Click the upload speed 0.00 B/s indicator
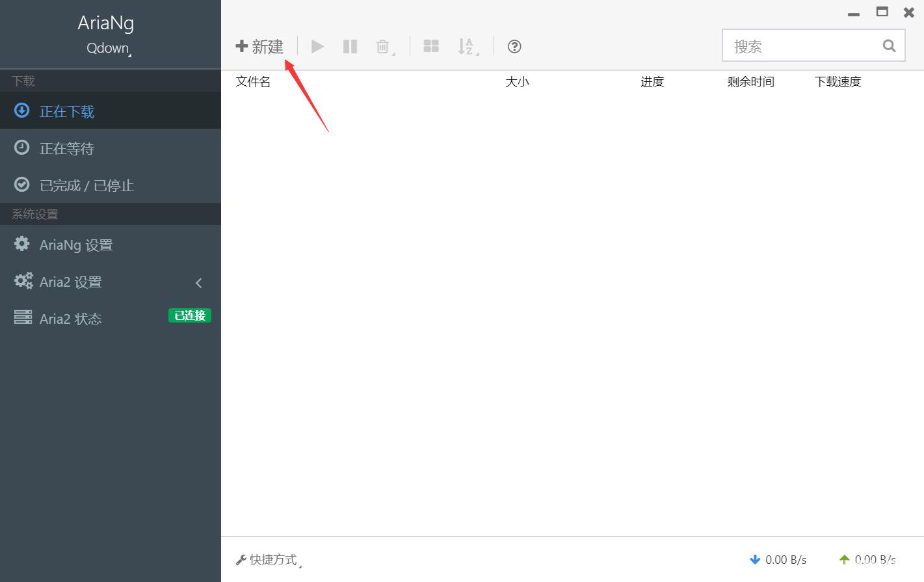 pos(867,560)
